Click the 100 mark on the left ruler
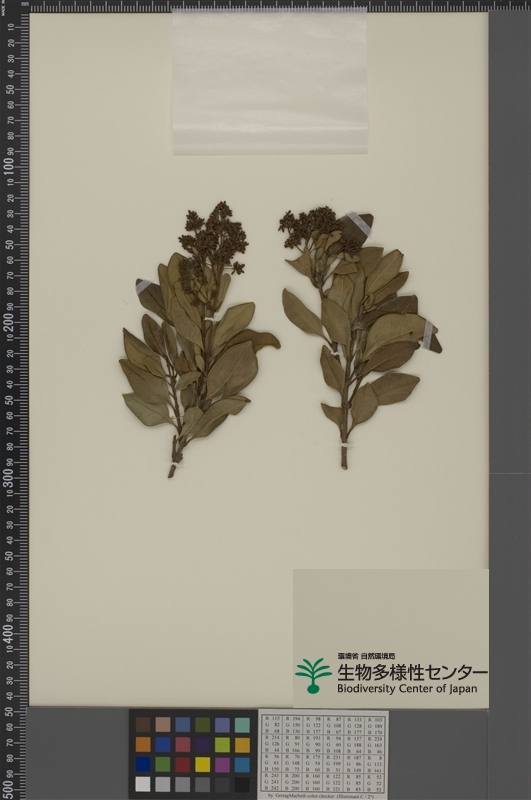 click(x=9, y=166)
